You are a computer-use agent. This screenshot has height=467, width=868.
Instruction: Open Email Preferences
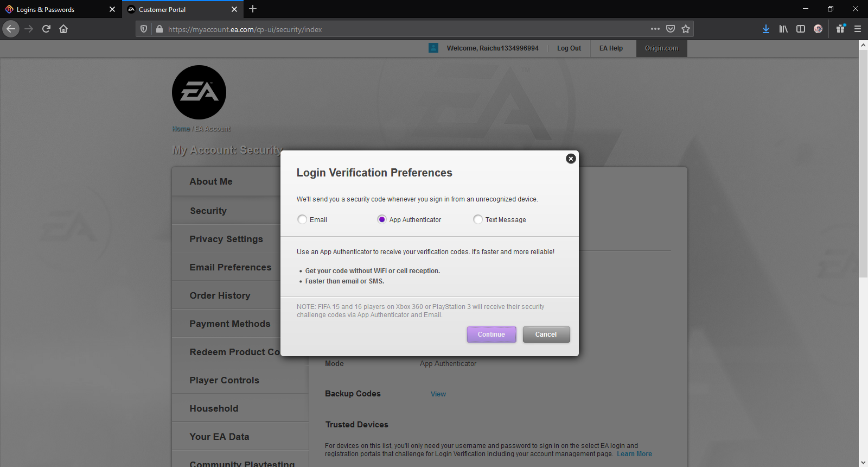[240, 267]
